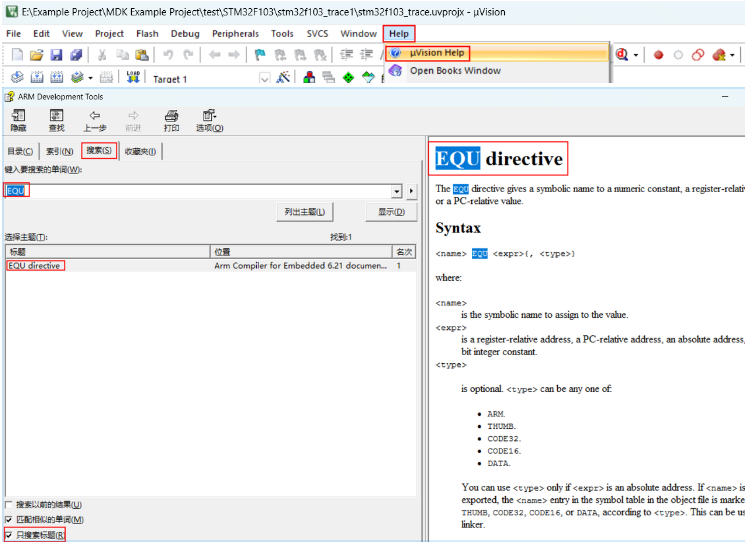
Task: Switch to the 索引(N) tab
Action: tap(59, 151)
